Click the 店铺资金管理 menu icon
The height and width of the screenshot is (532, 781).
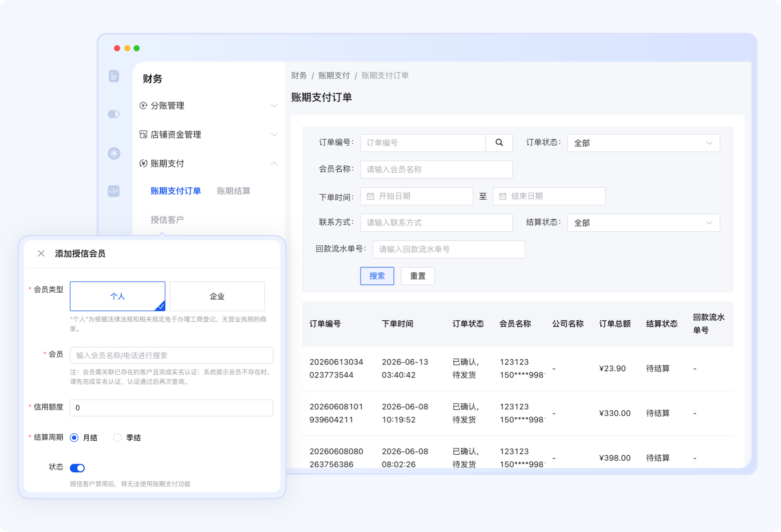pyautogui.click(x=143, y=134)
